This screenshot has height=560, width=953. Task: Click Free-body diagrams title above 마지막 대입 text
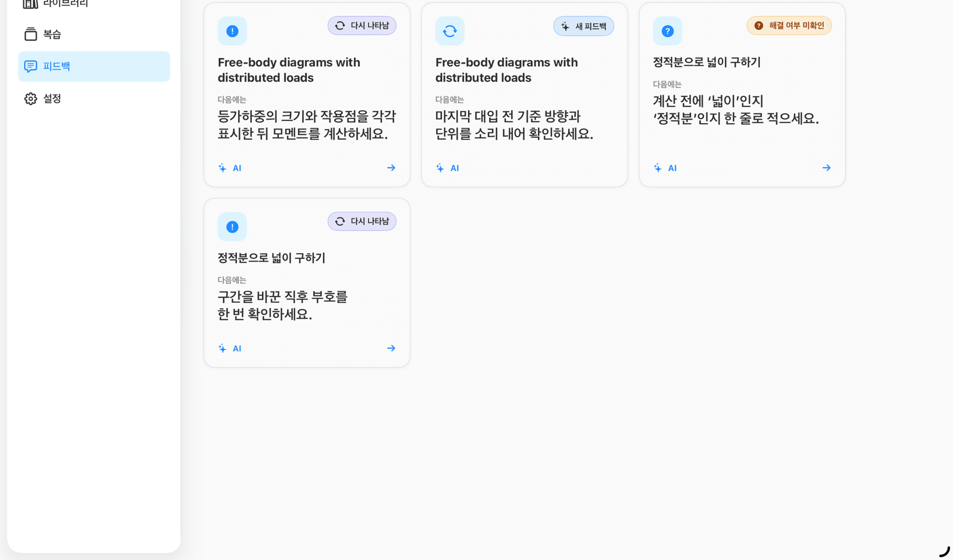click(x=506, y=70)
